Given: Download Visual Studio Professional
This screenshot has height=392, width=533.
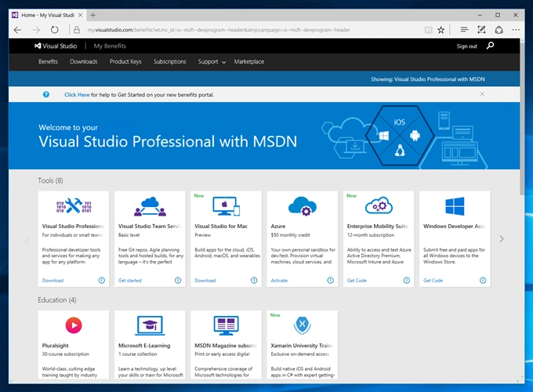Looking at the screenshot, I should tap(53, 281).
